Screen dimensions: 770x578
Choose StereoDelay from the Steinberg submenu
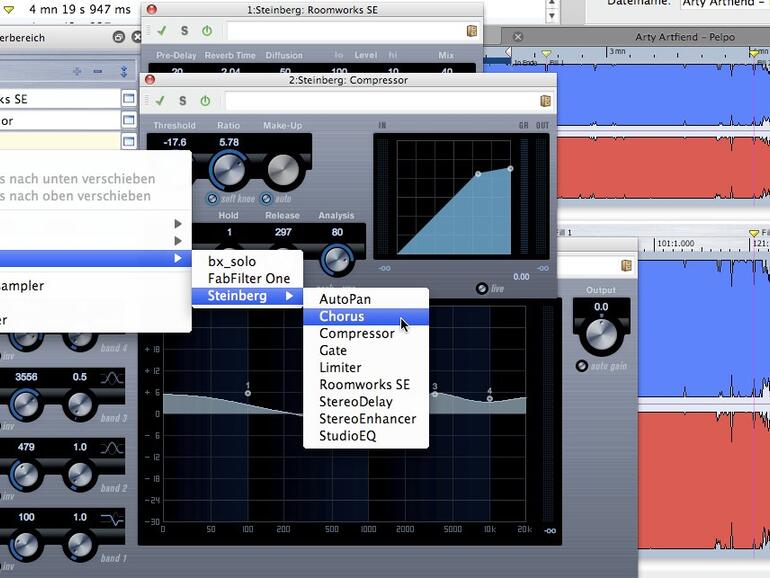366,402
